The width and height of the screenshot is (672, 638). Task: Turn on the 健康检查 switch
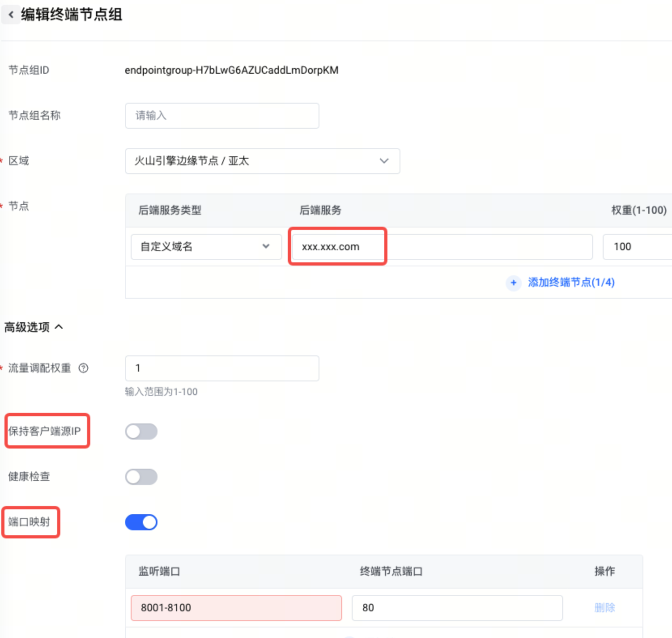coord(141,477)
